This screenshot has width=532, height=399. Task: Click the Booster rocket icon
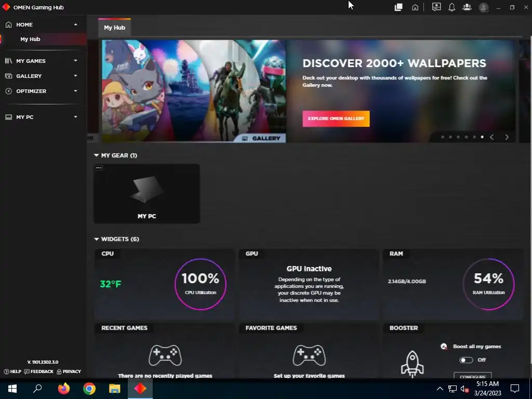[412, 364]
